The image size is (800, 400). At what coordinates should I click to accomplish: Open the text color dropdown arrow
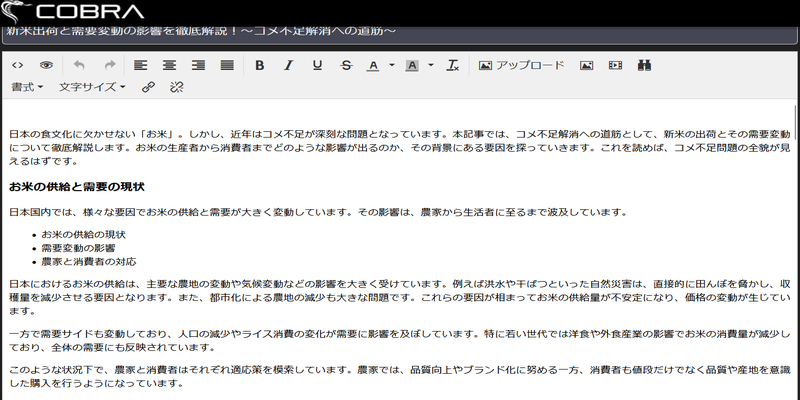point(392,65)
